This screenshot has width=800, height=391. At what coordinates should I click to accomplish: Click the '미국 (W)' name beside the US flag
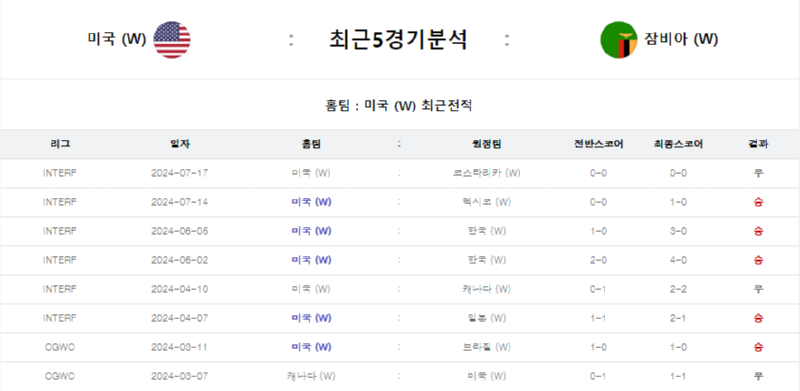pyautogui.click(x=117, y=39)
